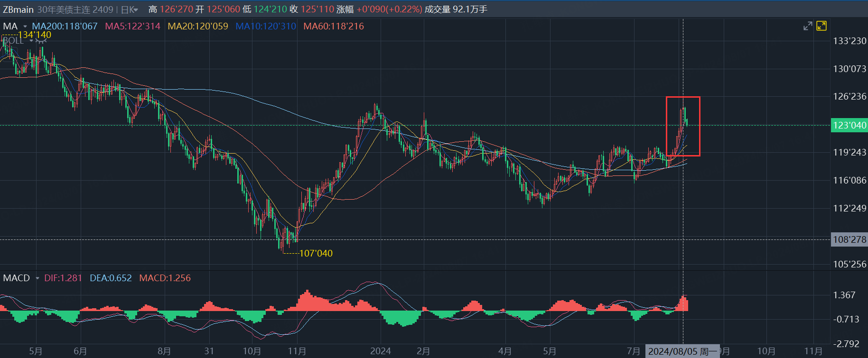Select the MA indicator label

tap(10, 27)
